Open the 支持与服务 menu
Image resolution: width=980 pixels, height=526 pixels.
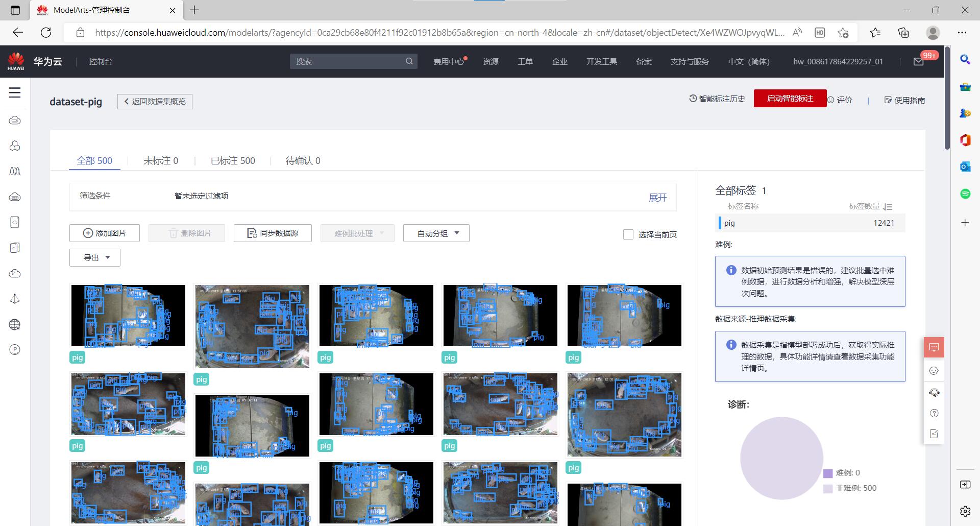[690, 61]
